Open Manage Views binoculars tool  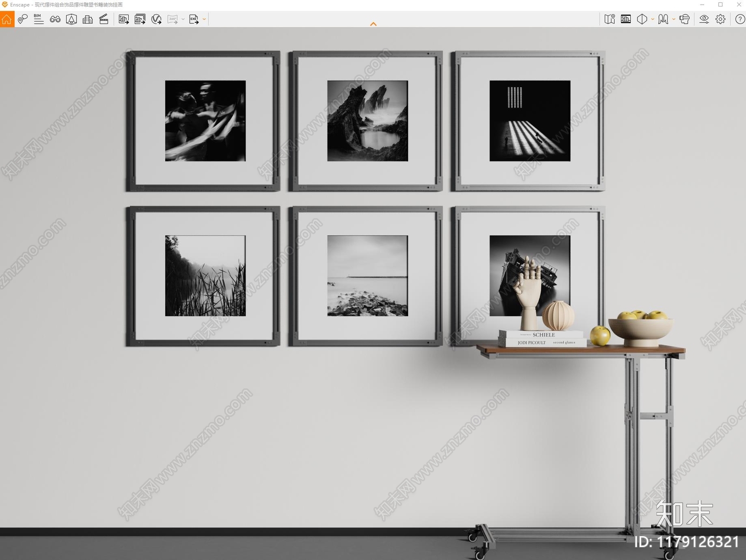55,19
